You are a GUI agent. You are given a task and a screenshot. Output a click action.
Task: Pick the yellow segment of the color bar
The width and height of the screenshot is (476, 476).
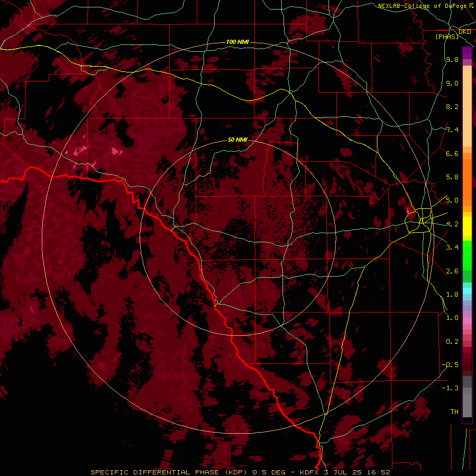click(x=467, y=226)
